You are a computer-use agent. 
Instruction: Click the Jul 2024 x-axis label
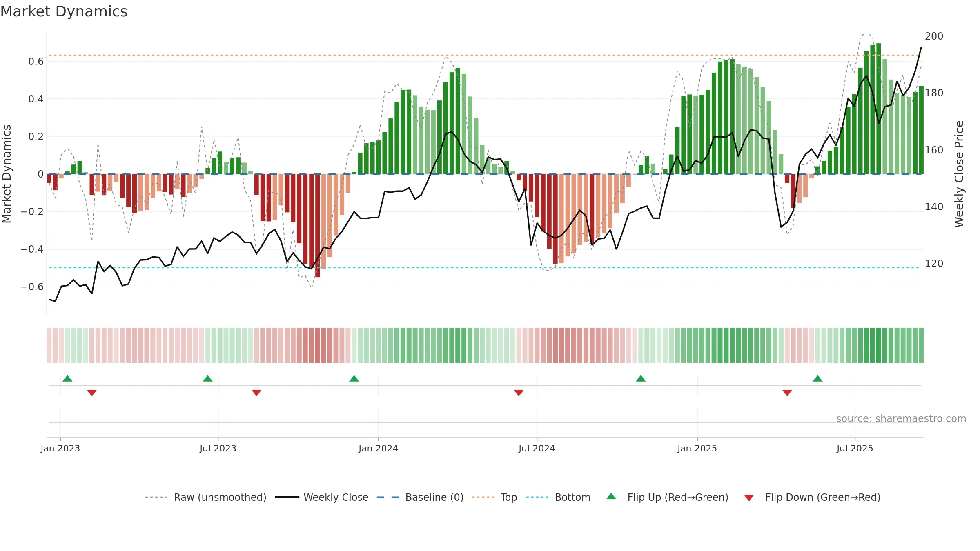tap(537, 448)
